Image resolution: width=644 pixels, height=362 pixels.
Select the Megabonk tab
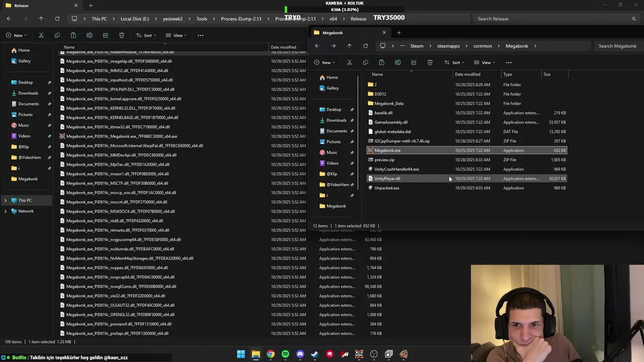coord(350,33)
